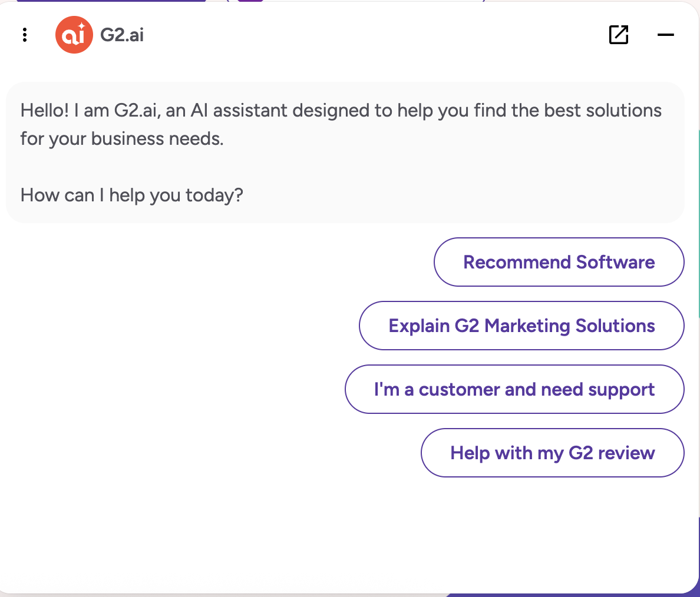
Task: Click the teal scrollbar strip at right edge
Action: pos(698,223)
